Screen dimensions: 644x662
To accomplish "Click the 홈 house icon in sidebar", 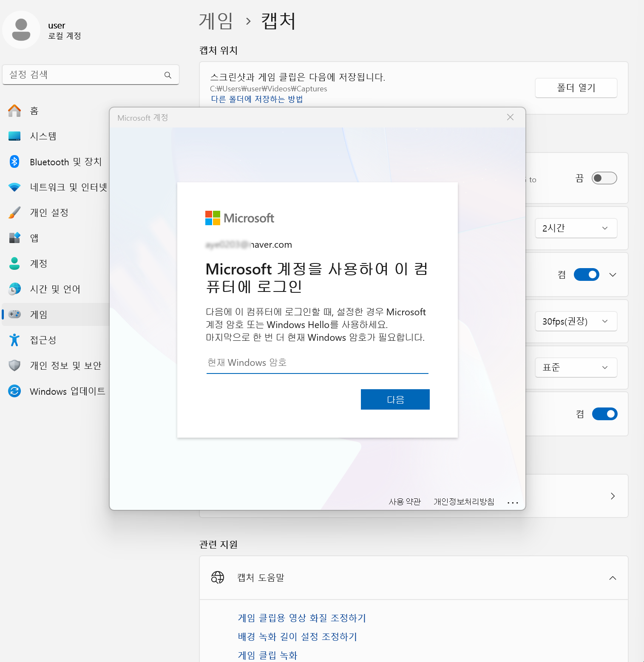I will pos(14,111).
